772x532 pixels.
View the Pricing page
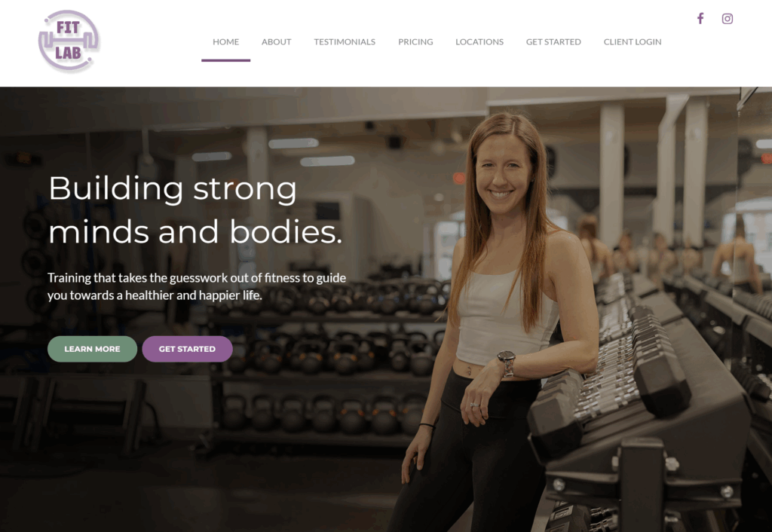click(415, 42)
